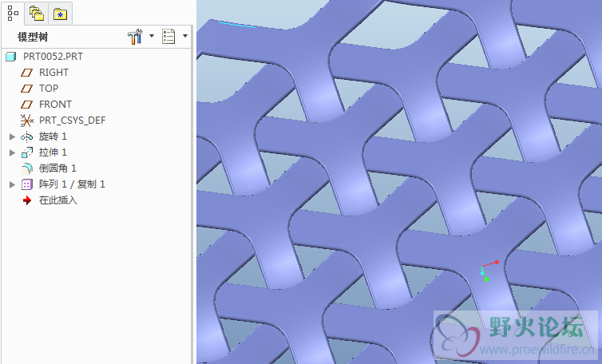The image size is (602, 364).
Task: Open the Folder Browser tab
Action: pyautogui.click(x=37, y=14)
